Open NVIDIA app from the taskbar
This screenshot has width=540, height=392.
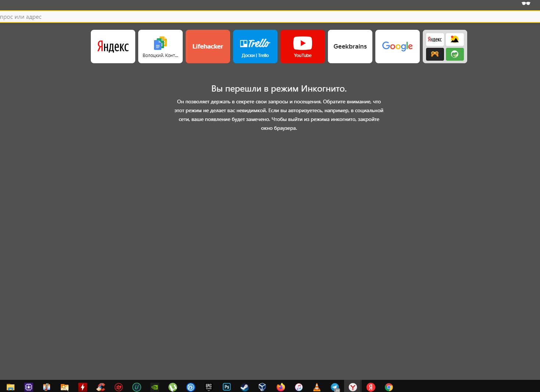pos(154,387)
